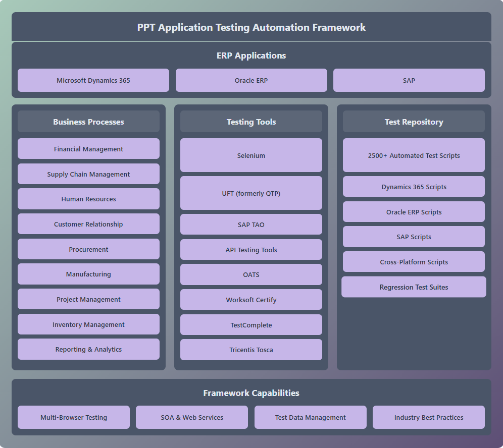Click the Human Resources box
The width and height of the screenshot is (503, 448).
point(88,199)
